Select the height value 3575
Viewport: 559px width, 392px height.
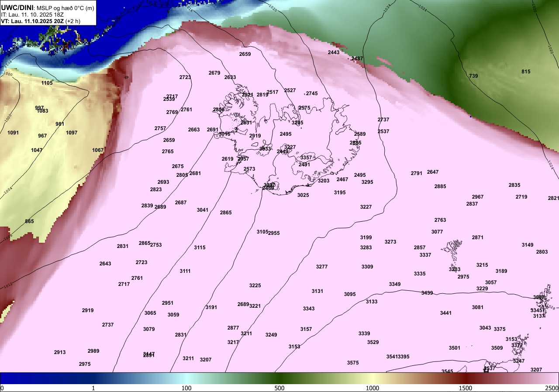pos(353,363)
